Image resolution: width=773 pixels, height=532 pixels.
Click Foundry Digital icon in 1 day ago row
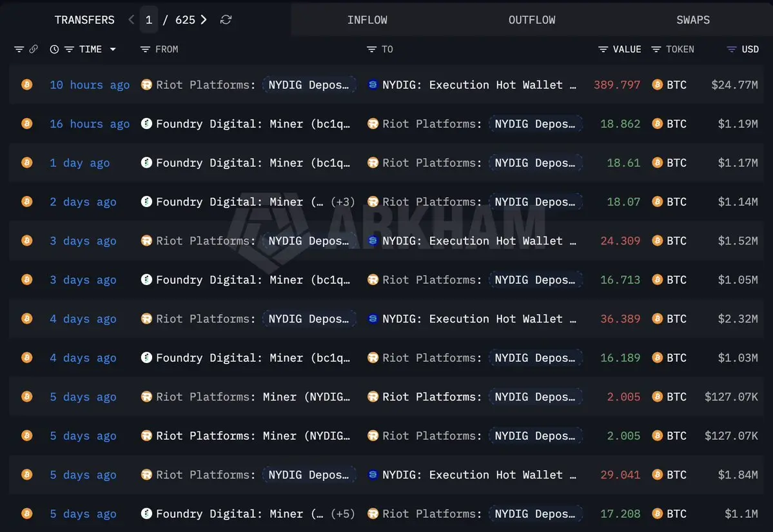146,163
